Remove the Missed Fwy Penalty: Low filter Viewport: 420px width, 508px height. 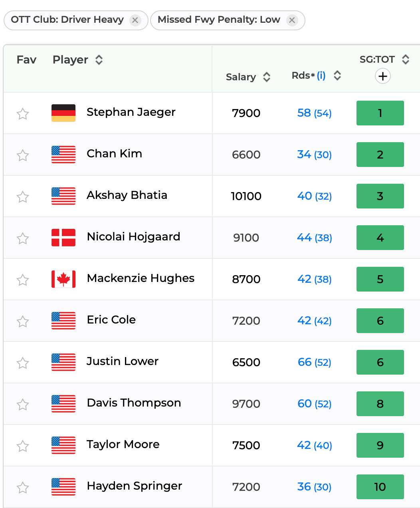click(292, 20)
